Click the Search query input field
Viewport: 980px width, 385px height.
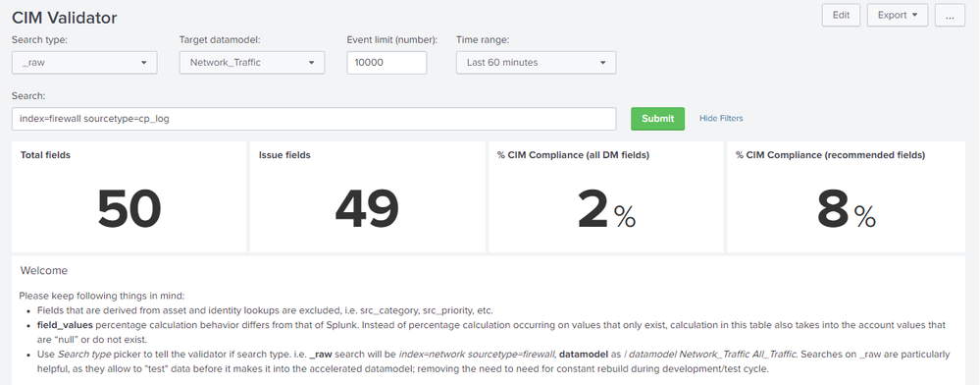point(314,119)
